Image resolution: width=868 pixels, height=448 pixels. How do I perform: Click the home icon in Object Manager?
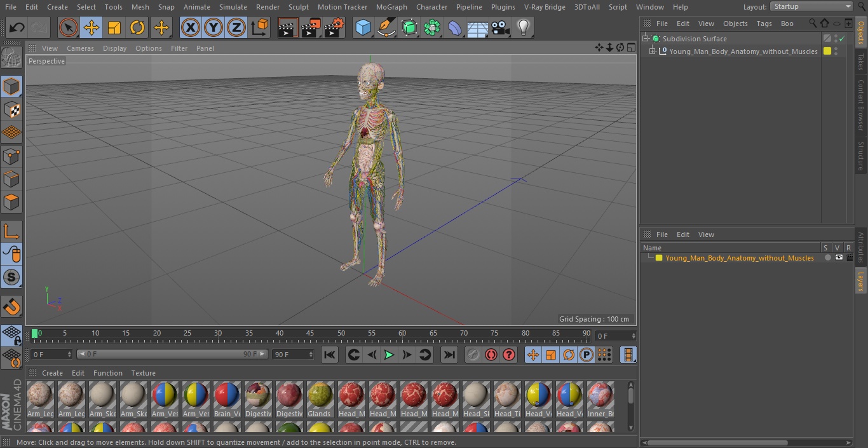[825, 24]
